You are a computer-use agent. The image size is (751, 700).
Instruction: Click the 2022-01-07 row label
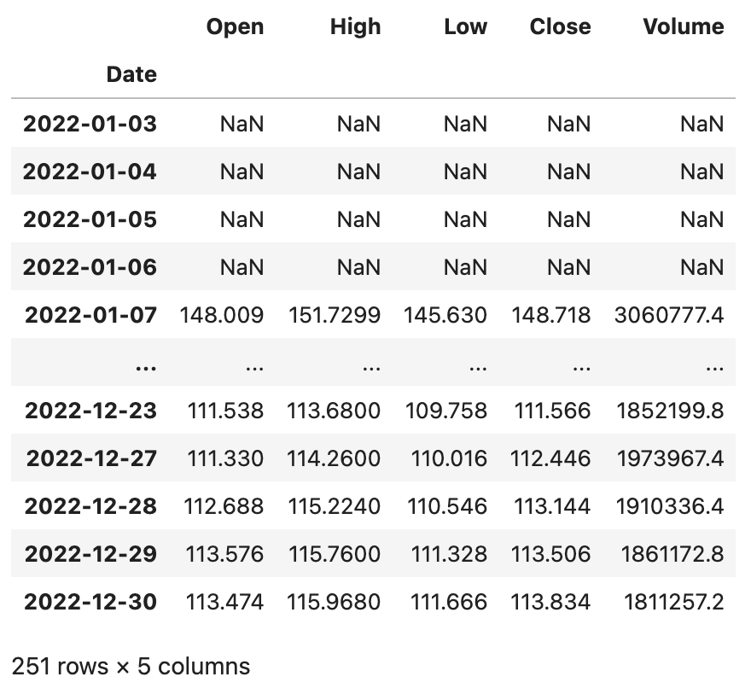[90, 315]
